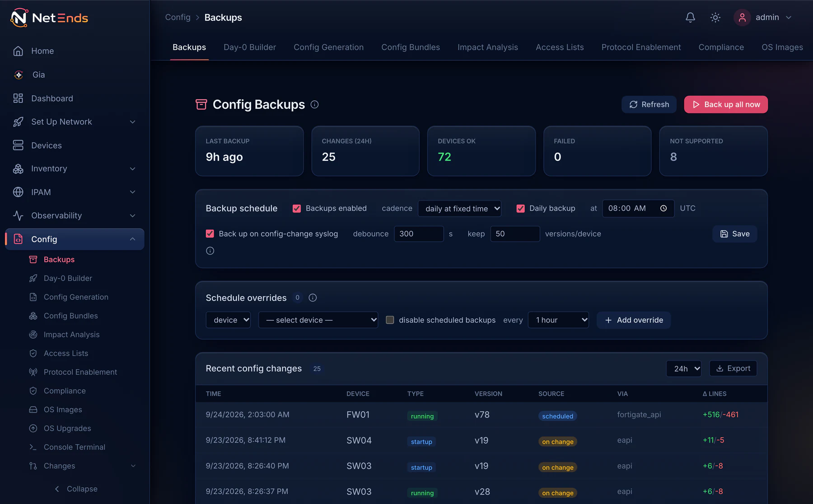
Task: Toggle Back up on config-change syslog checkbox
Action: [210, 234]
